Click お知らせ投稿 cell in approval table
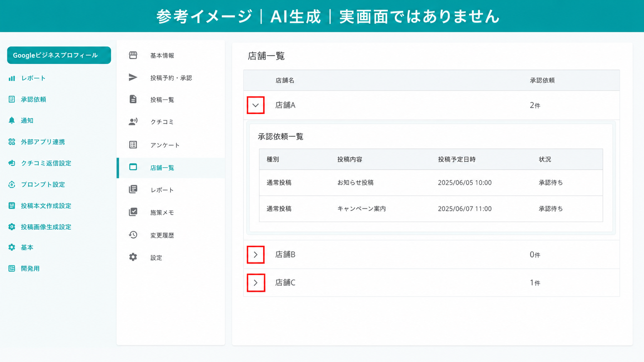Viewport: 644px width, 362px height. click(x=356, y=182)
